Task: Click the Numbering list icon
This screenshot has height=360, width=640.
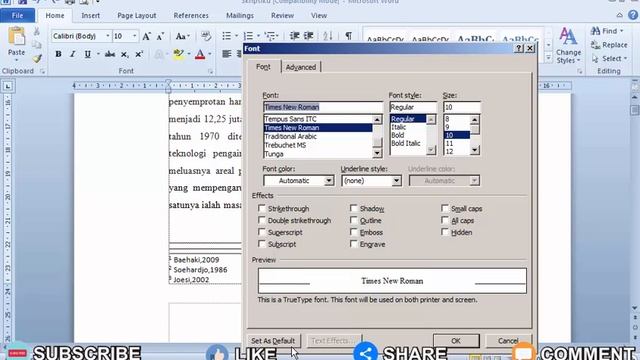Action: tap(248, 36)
